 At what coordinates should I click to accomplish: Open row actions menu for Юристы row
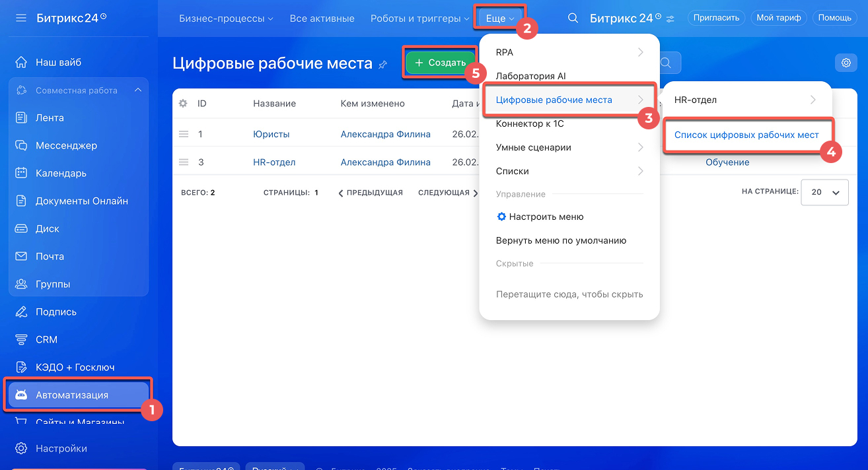[x=184, y=134]
